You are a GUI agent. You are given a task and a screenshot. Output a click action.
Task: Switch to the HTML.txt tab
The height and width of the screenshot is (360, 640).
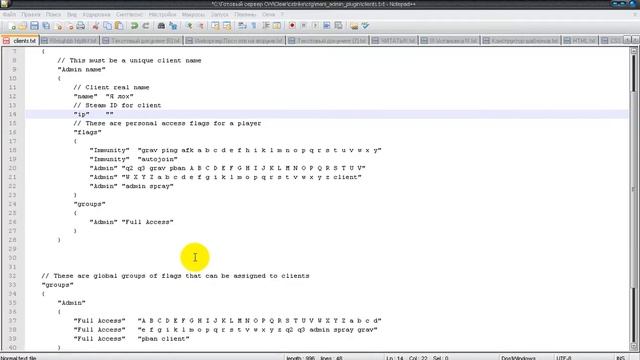tap(580, 41)
